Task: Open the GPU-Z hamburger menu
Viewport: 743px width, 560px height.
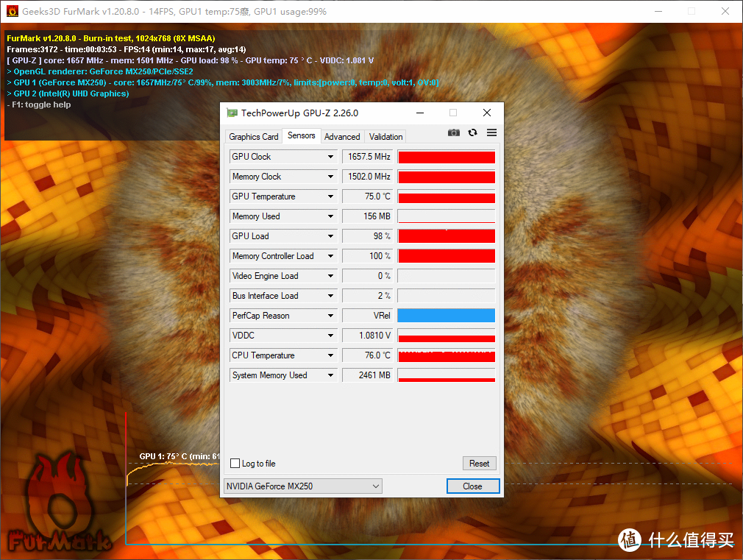Action: click(492, 132)
